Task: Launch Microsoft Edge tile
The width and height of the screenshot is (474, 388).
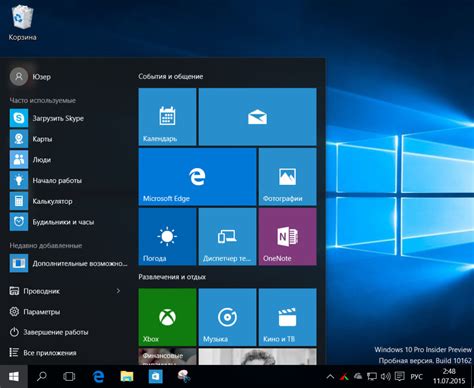Action: pyautogui.click(x=197, y=177)
